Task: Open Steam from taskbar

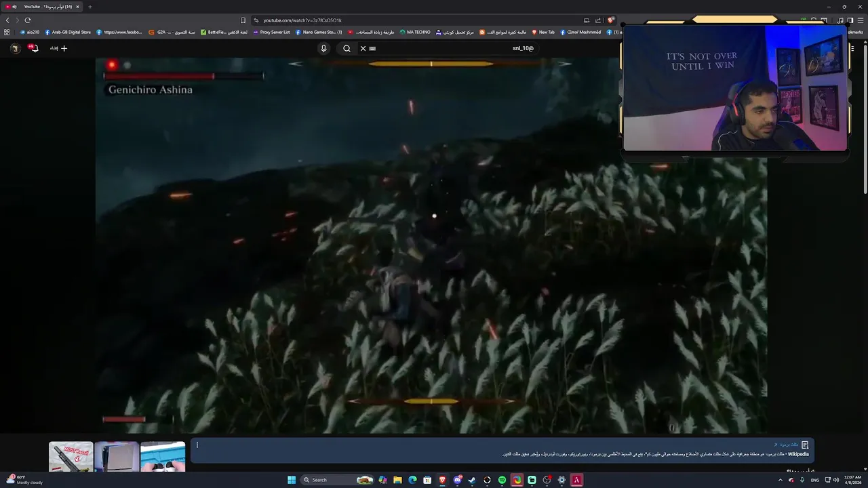Action: (472, 480)
